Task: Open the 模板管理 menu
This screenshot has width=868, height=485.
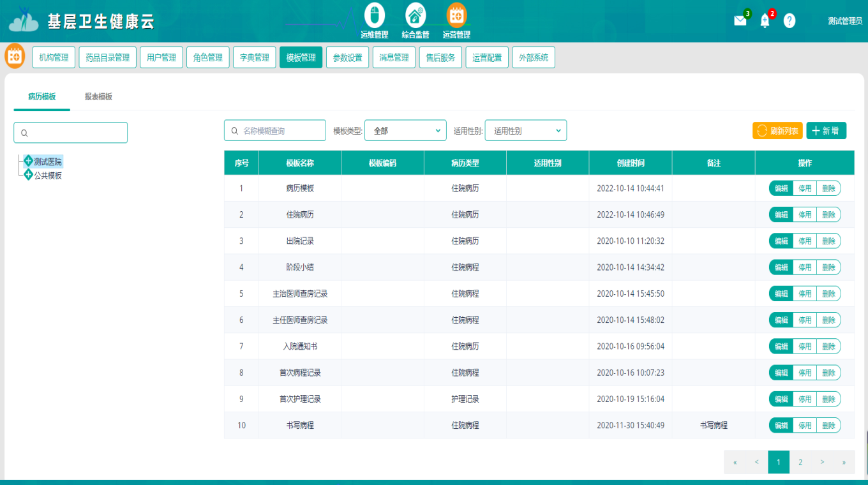Action: (x=301, y=57)
